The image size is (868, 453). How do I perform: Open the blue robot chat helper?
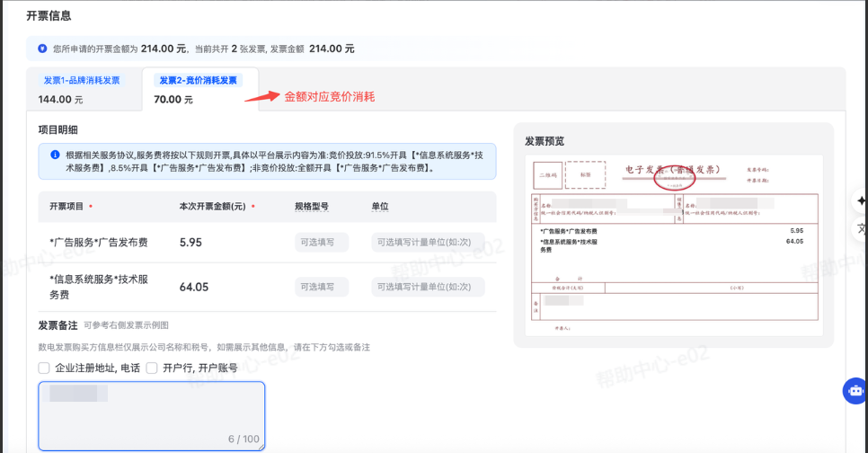855,391
